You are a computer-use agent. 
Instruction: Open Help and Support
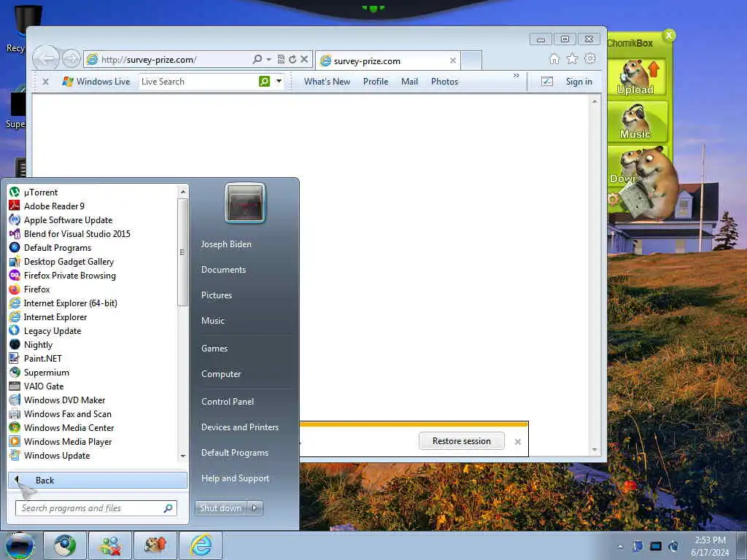[235, 478]
